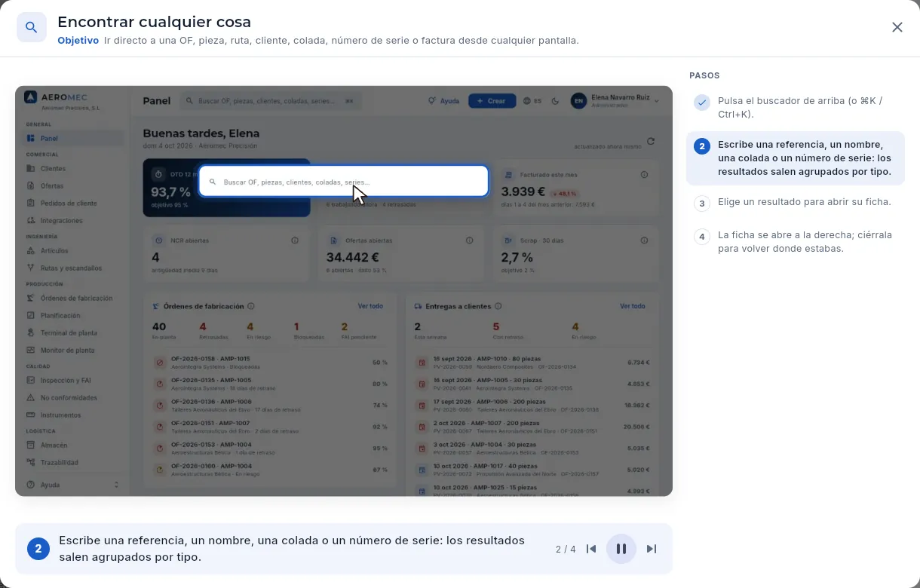The image size is (920, 588).
Task: Open Monitor de planta in the sidebar
Action: click(73, 351)
